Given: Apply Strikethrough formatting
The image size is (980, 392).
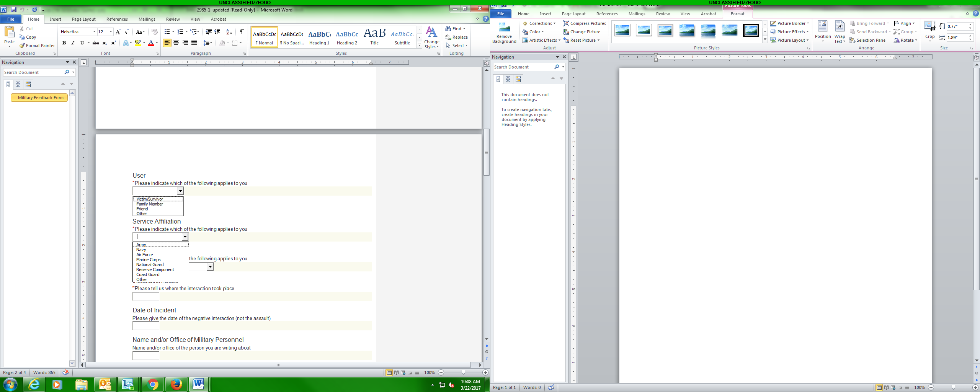Looking at the screenshot, I should tap(96, 43).
